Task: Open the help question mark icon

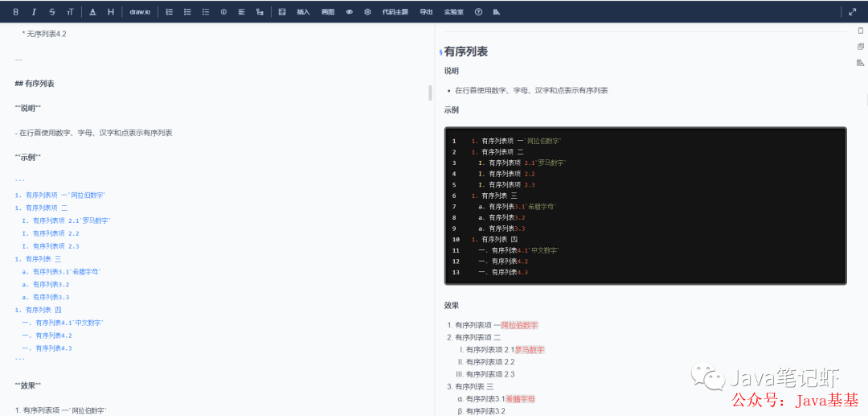Action: [478, 11]
